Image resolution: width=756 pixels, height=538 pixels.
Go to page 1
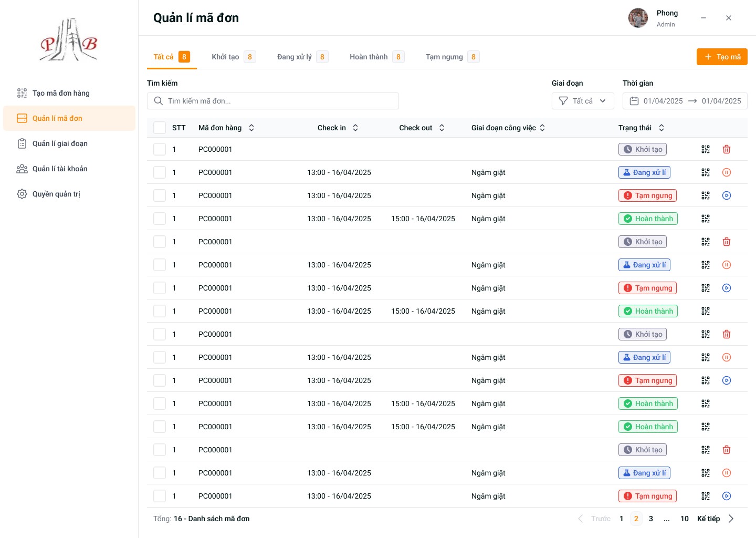click(622, 519)
